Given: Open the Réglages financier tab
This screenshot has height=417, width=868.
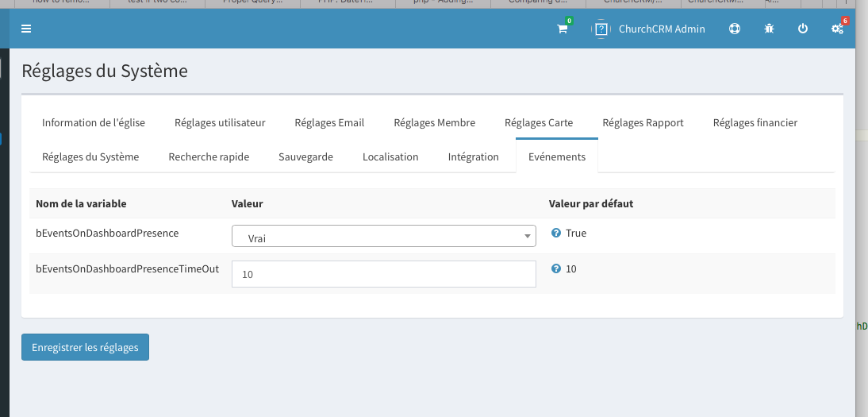Looking at the screenshot, I should coord(755,122).
